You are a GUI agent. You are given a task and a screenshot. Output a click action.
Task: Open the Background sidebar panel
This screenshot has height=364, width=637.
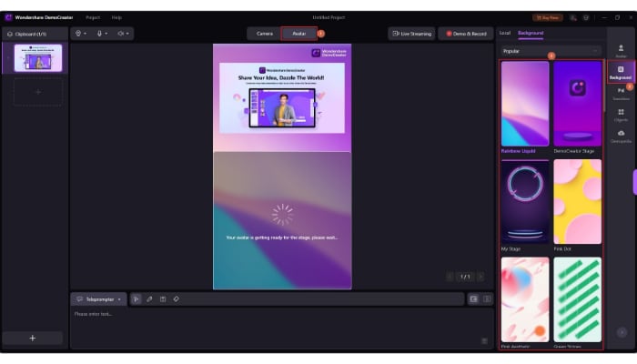click(621, 72)
